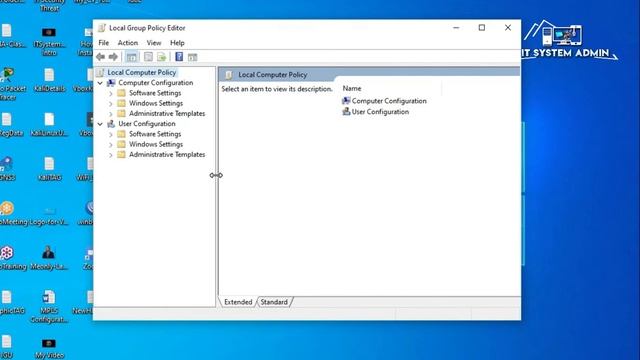The image size is (640, 360).
Task: Select Software Settings folder under Computer Configuration
Action: pos(155,93)
